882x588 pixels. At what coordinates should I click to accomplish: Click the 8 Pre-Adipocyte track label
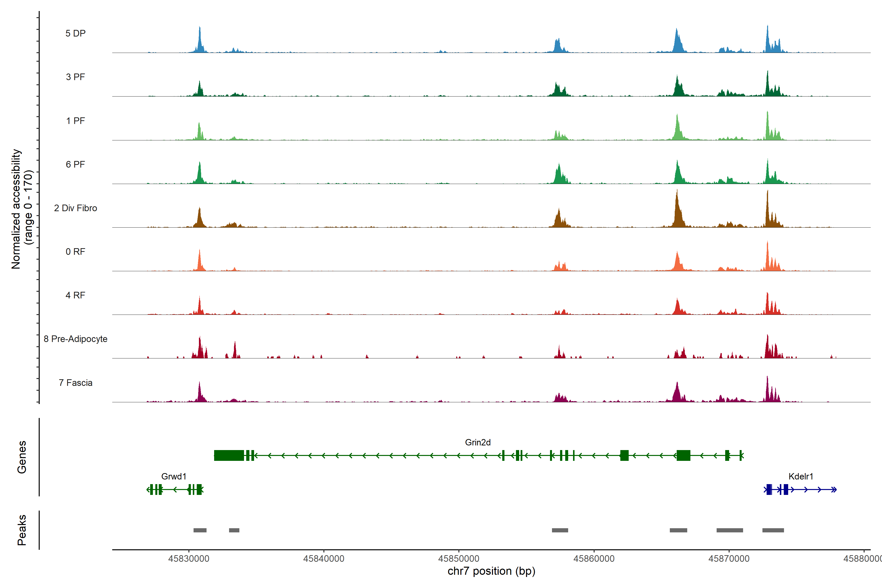coord(75,339)
